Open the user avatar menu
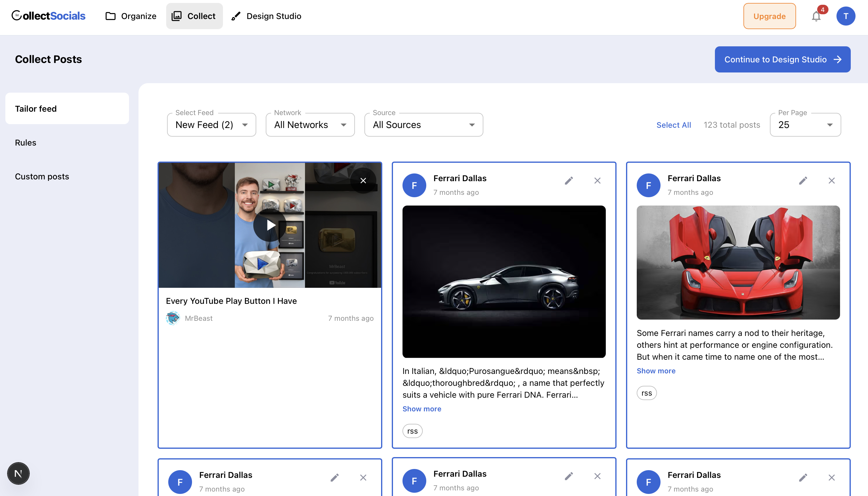 846,16
